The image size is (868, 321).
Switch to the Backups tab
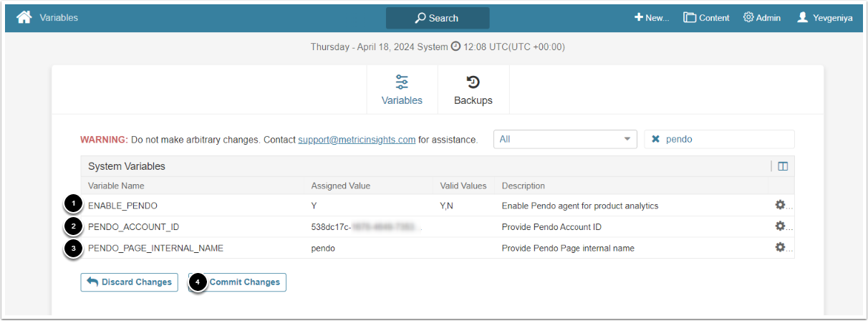pos(473,90)
